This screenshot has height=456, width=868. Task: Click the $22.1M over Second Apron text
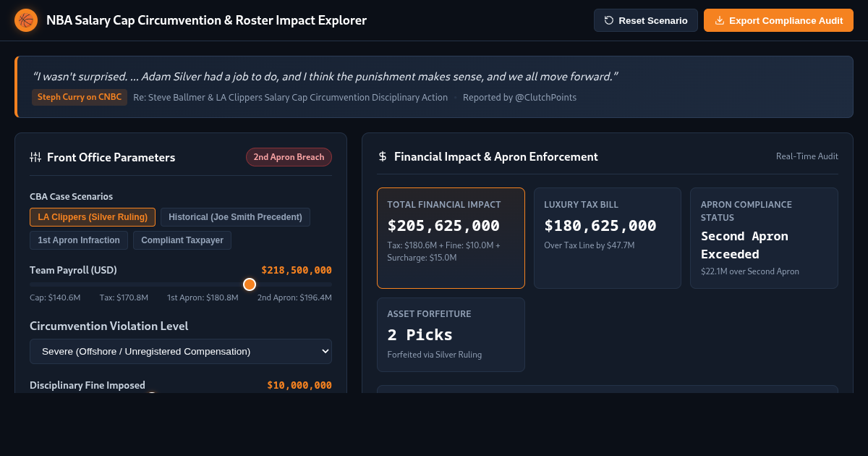pos(750,271)
